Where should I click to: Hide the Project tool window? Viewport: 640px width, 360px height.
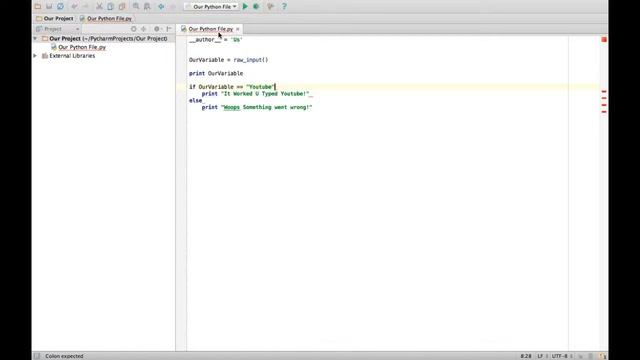coord(169,29)
